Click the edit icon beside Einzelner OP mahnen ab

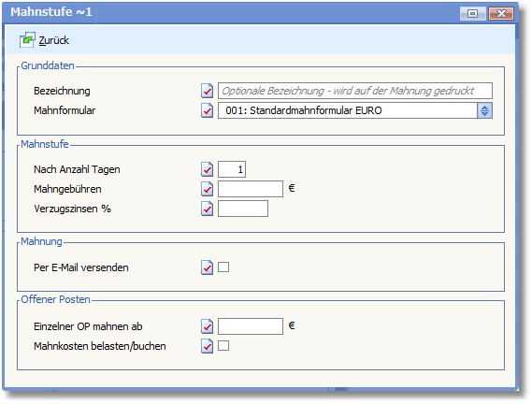coord(207,326)
